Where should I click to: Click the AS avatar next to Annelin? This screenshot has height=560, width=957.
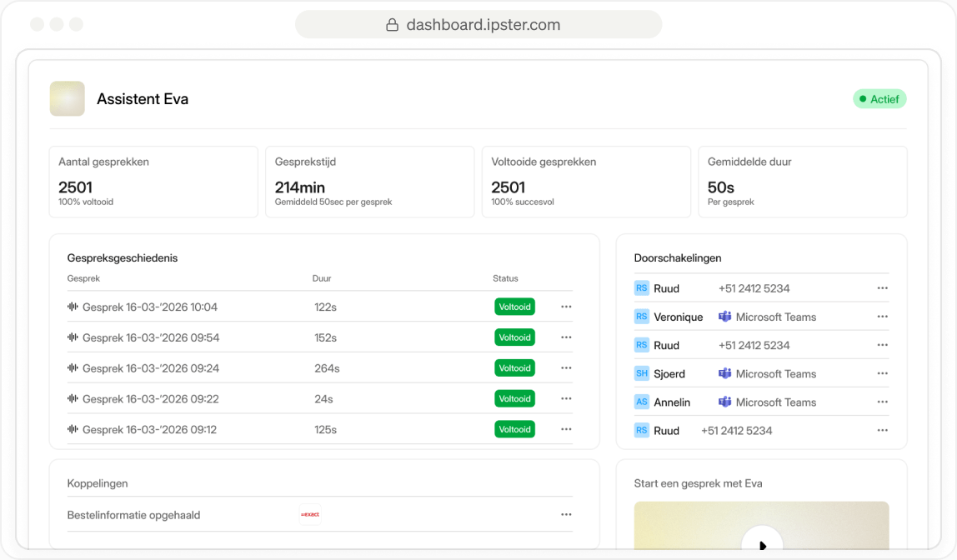pos(641,402)
